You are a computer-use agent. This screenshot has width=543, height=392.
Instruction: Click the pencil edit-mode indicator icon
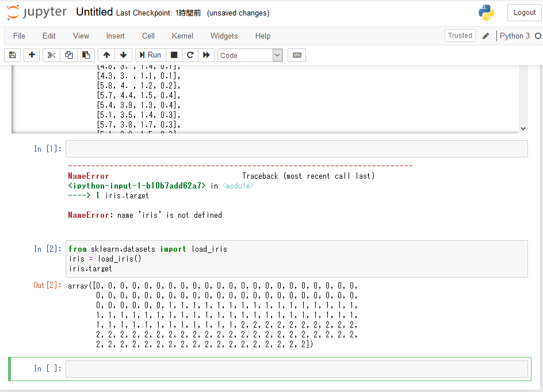coord(485,36)
